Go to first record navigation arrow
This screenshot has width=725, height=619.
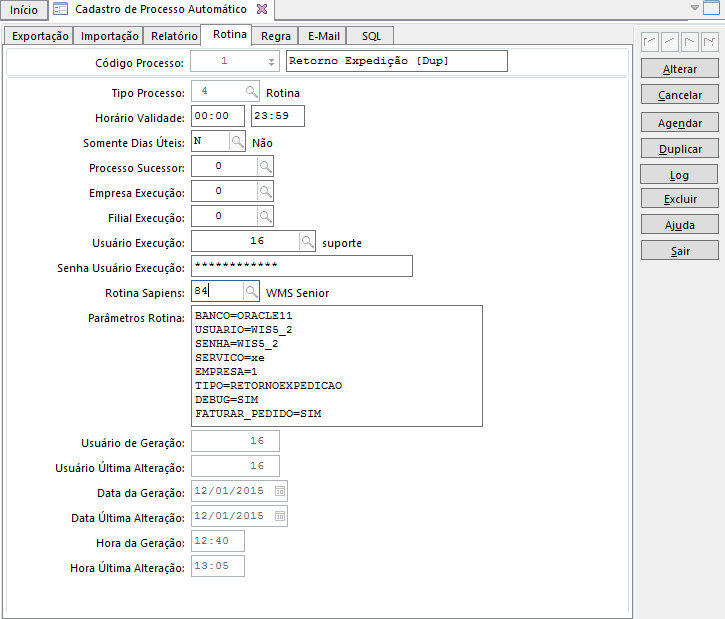pyautogui.click(x=650, y=43)
